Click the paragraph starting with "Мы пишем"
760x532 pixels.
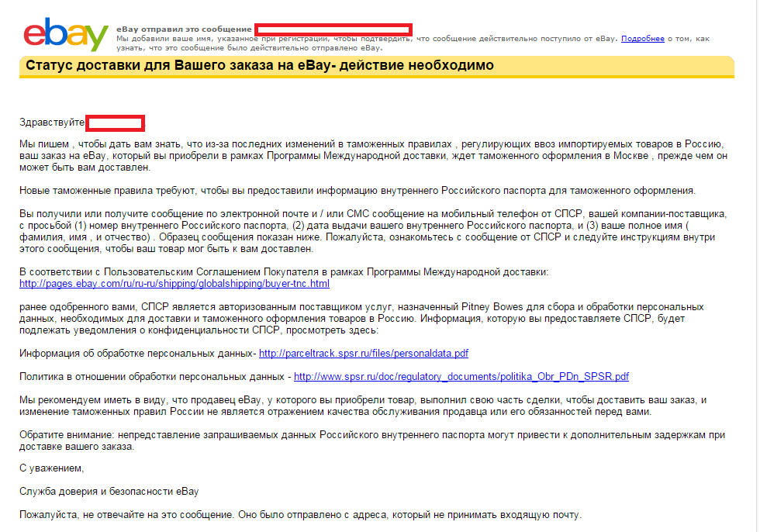(x=372, y=156)
